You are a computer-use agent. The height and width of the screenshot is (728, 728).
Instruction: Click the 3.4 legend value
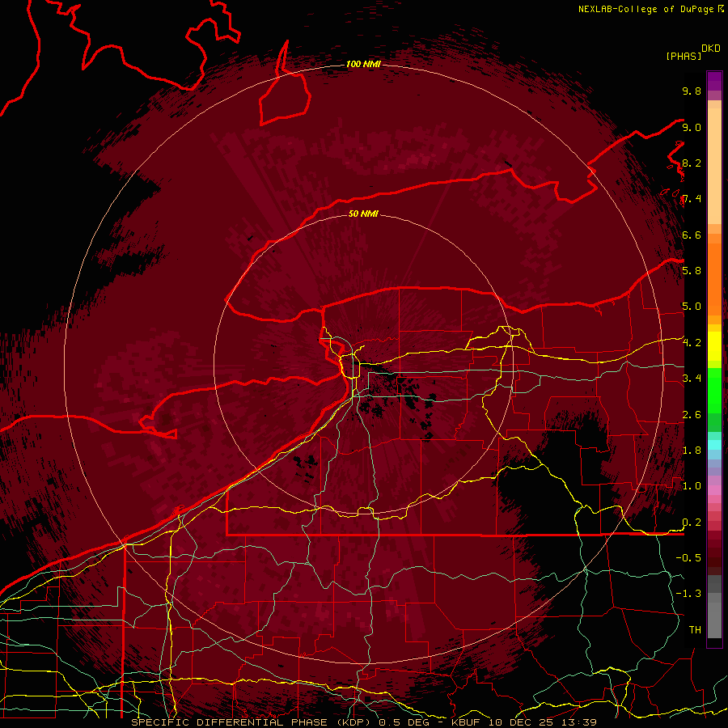692,379
